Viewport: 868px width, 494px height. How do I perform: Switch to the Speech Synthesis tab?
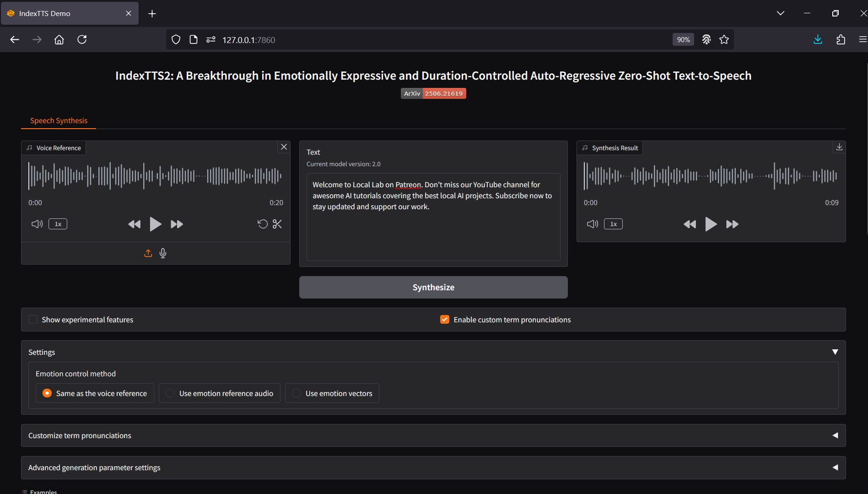point(59,120)
